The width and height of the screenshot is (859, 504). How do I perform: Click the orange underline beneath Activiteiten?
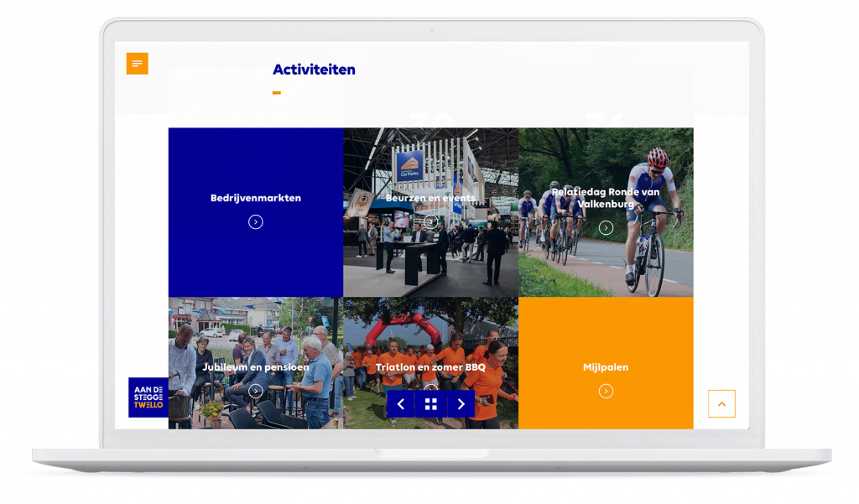tap(275, 92)
